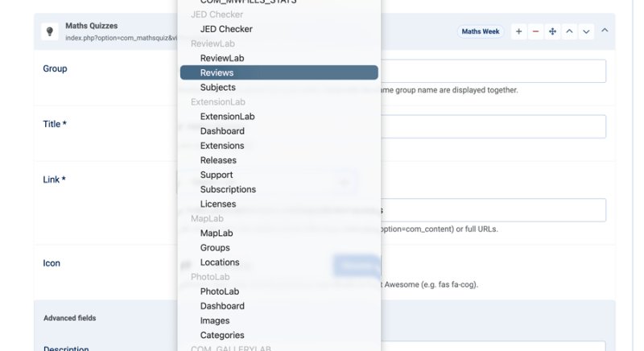Click into the Title input field

[x=493, y=126]
